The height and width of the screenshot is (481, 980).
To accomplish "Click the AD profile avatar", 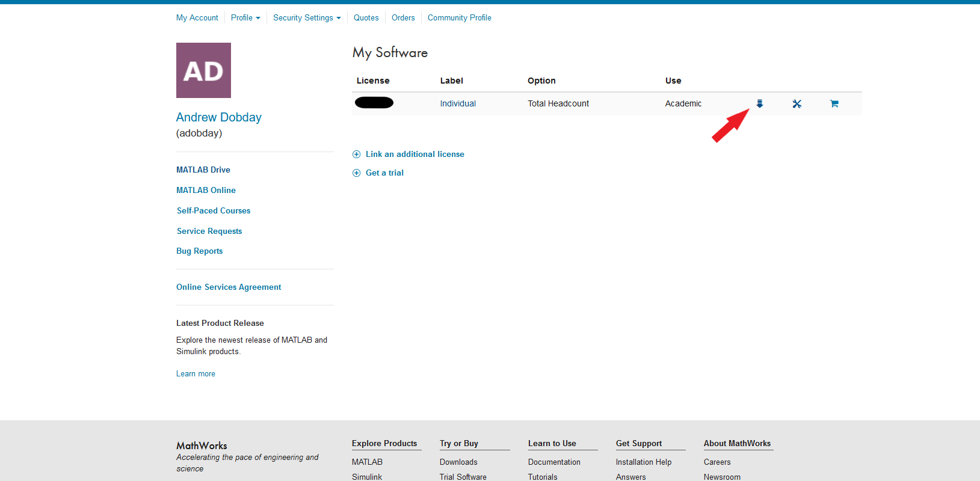I will point(203,70).
